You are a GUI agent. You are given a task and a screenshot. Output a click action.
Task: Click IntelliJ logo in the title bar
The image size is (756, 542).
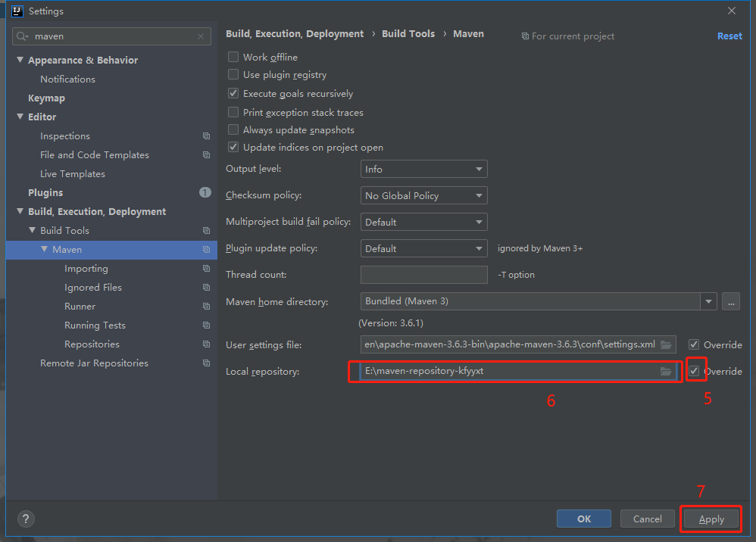(17, 11)
